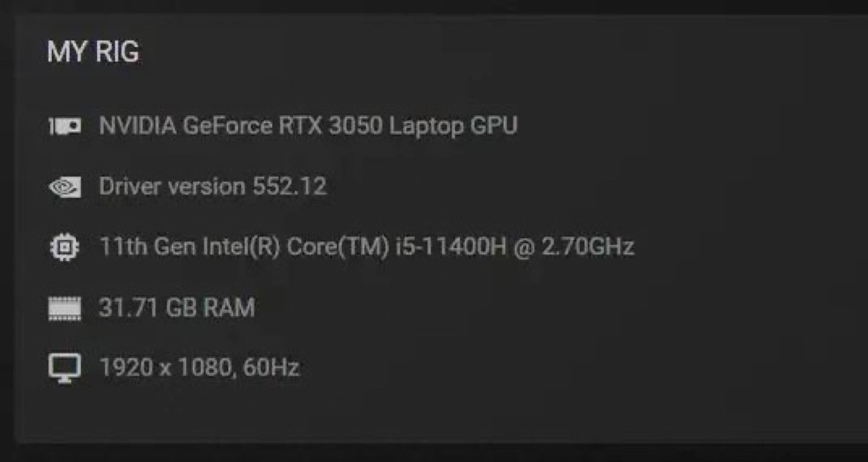The height and width of the screenshot is (462, 868).
Task: Click the Driver version label
Action: [172, 186]
